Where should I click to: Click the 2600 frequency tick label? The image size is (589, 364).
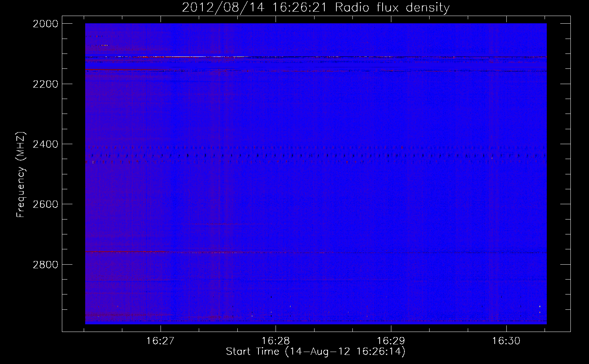[x=46, y=204]
